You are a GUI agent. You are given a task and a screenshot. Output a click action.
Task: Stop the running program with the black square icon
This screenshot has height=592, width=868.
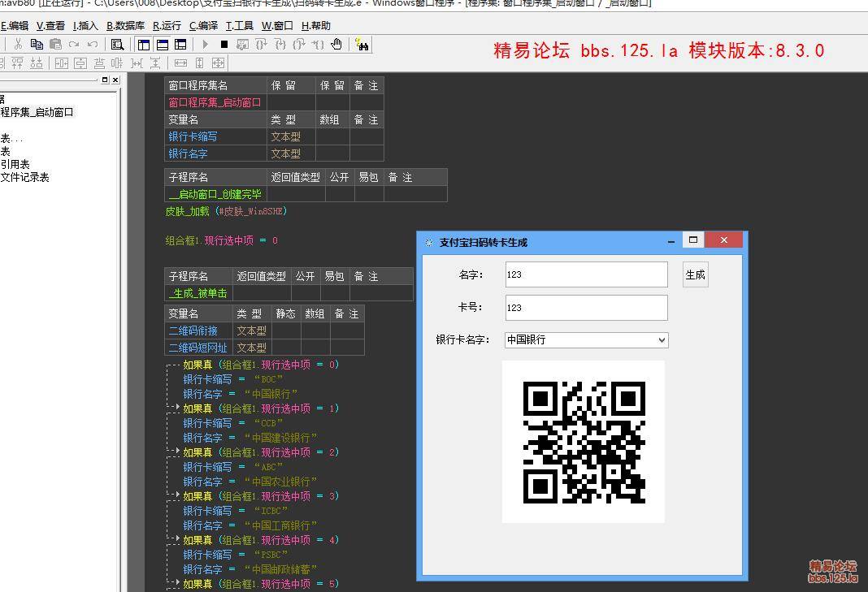tap(224, 45)
